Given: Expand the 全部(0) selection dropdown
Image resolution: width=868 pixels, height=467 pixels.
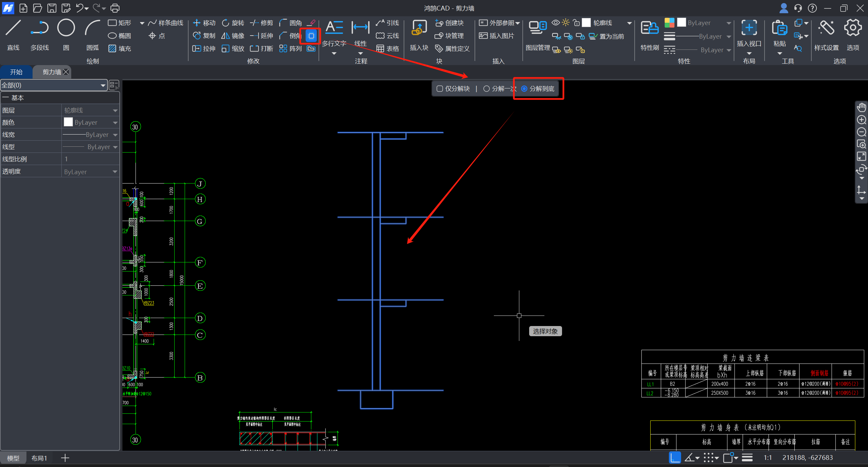Looking at the screenshot, I should tap(103, 85).
